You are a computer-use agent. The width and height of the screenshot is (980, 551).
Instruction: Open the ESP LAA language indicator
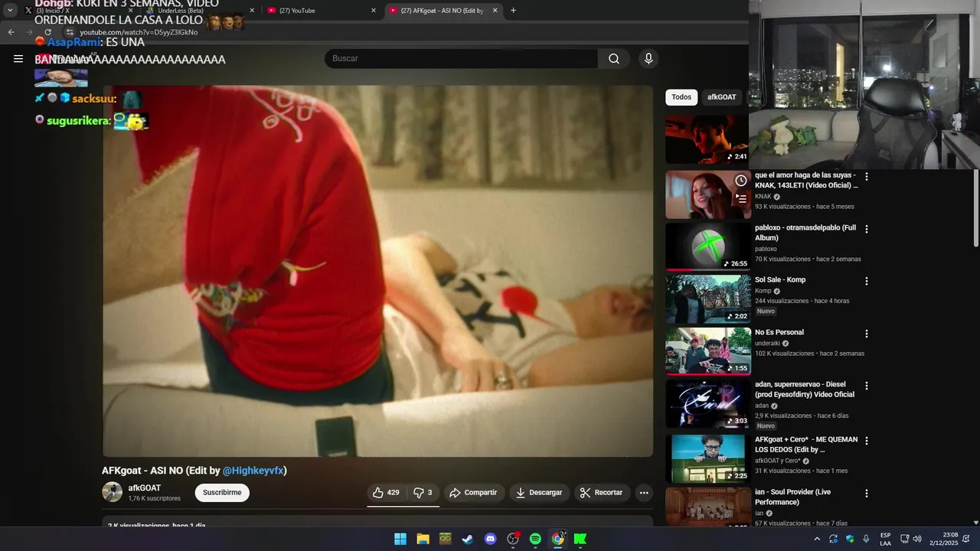[885, 539]
